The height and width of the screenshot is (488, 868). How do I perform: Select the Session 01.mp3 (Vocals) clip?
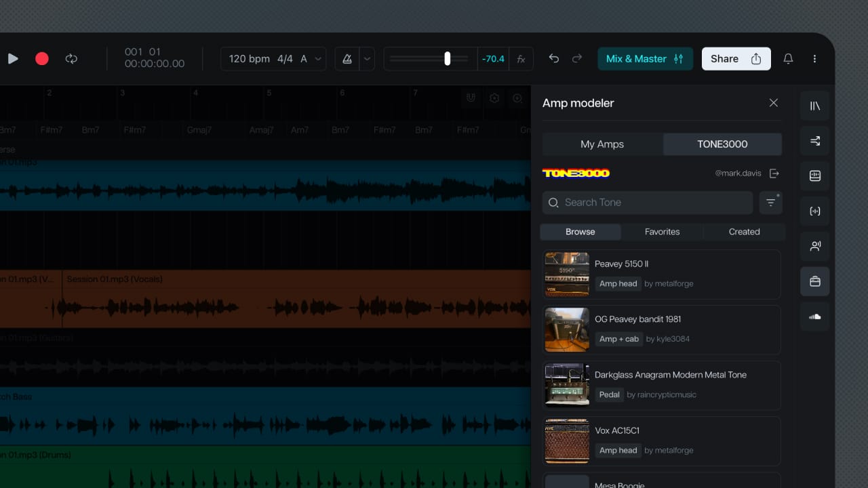click(x=296, y=299)
